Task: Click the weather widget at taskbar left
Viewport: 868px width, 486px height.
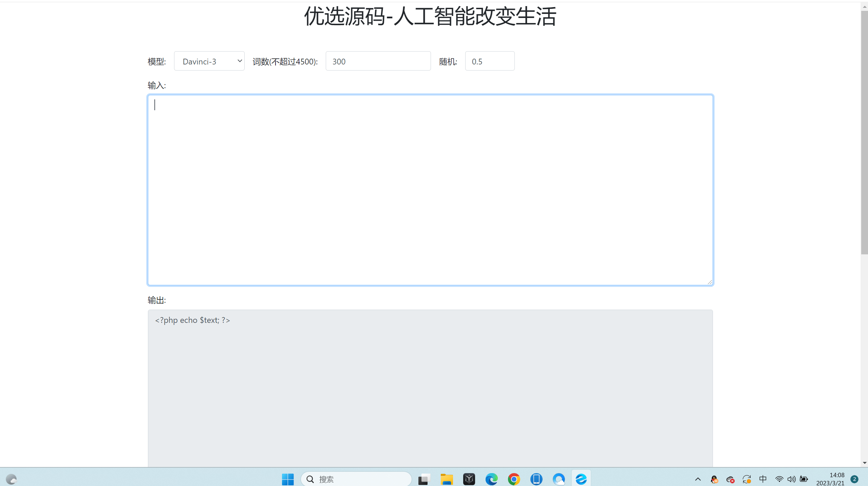Action: pyautogui.click(x=11, y=479)
